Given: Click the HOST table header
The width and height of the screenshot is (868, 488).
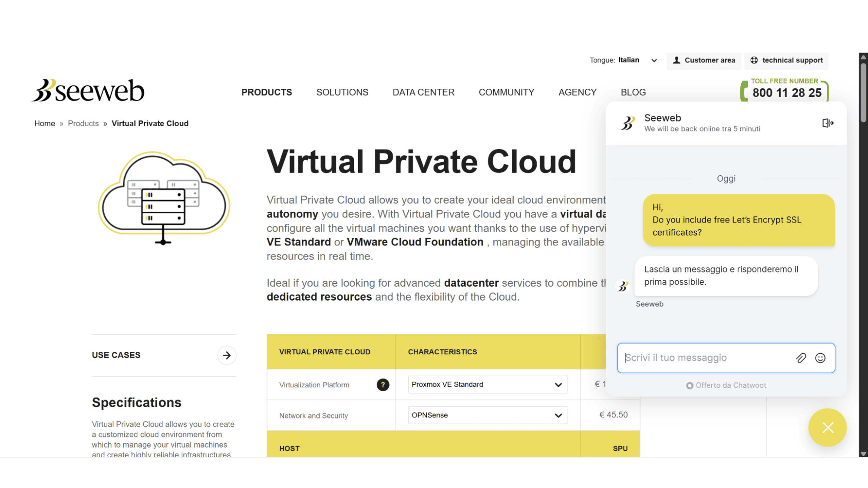Looking at the screenshot, I should point(290,449).
